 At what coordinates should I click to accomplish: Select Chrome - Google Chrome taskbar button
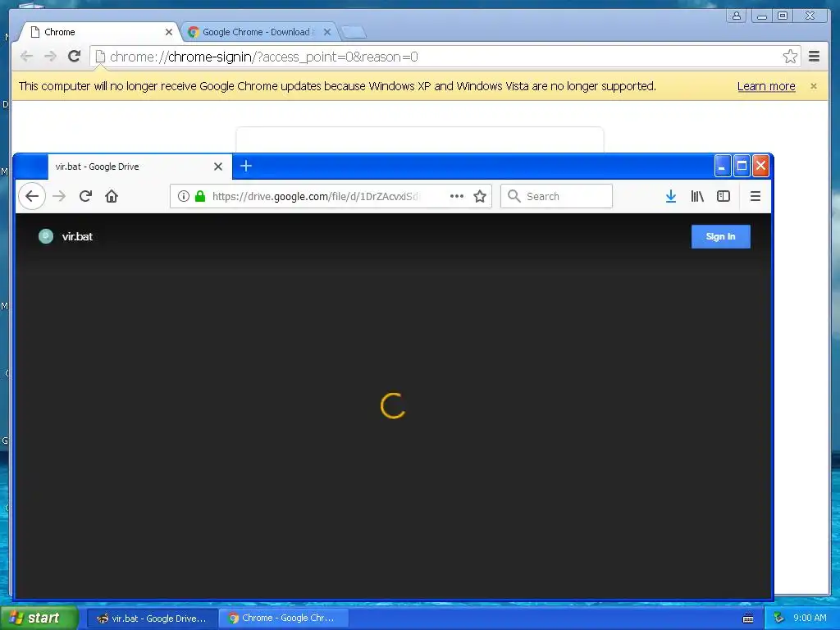[284, 619]
